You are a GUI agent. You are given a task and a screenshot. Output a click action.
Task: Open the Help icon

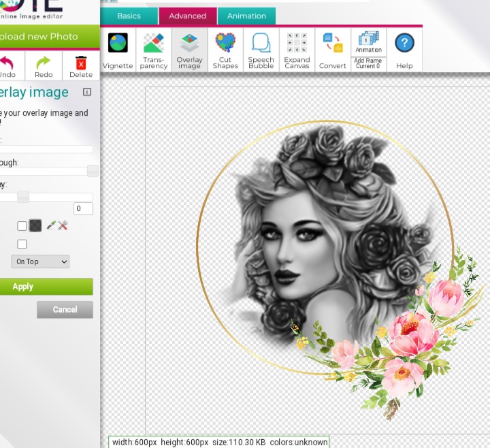coord(404,50)
